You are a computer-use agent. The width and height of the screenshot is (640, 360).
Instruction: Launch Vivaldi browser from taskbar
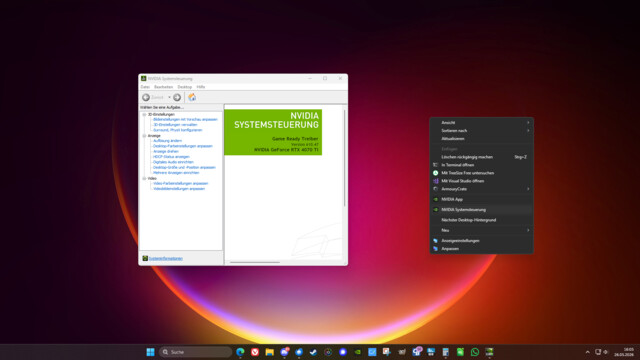click(255, 352)
